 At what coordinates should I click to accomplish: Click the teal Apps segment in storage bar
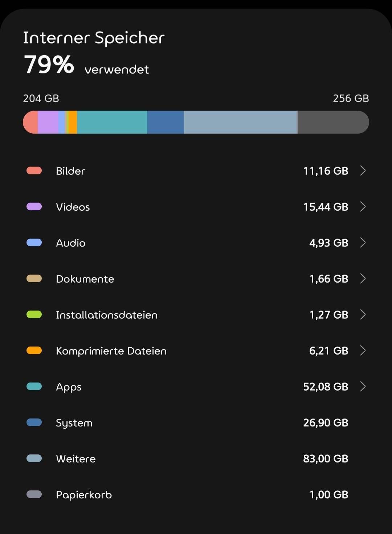coord(112,122)
